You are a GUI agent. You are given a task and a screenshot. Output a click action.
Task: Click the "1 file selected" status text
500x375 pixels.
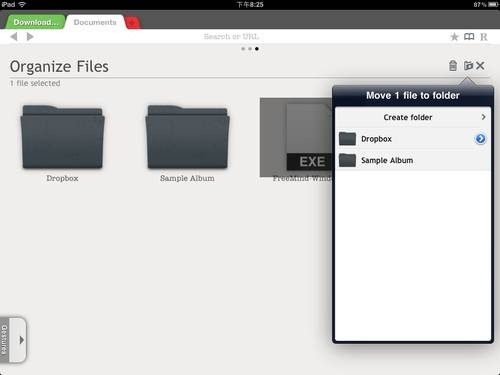(35, 83)
